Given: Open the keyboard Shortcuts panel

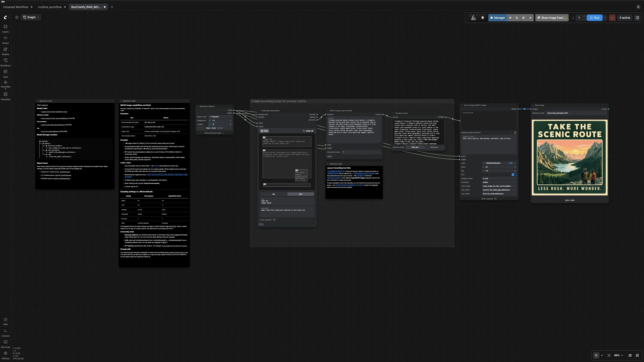Looking at the screenshot, I should 5,344.
